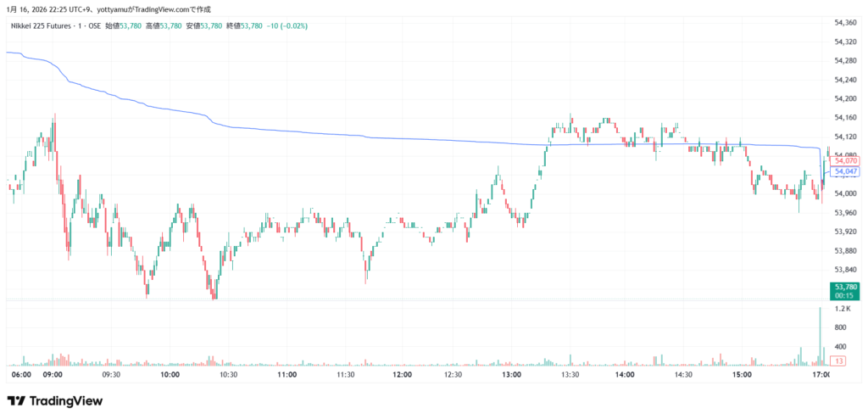
Task: Select the 10:00 time axis marker
Action: [x=169, y=375]
